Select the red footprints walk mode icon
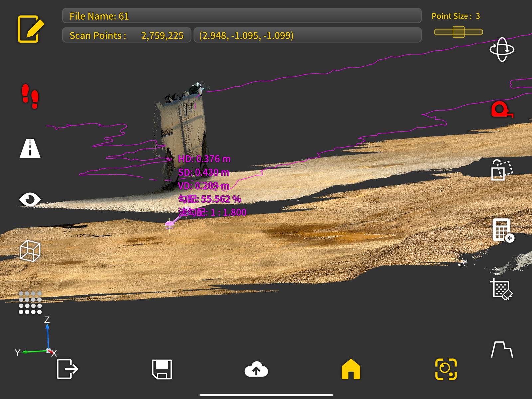532x399 pixels. point(30,96)
